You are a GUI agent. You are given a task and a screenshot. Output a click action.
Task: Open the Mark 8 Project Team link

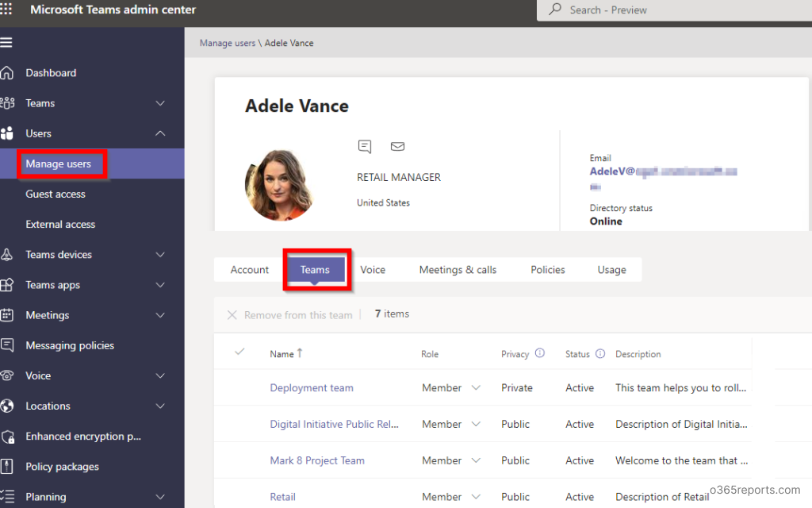pyautogui.click(x=317, y=460)
